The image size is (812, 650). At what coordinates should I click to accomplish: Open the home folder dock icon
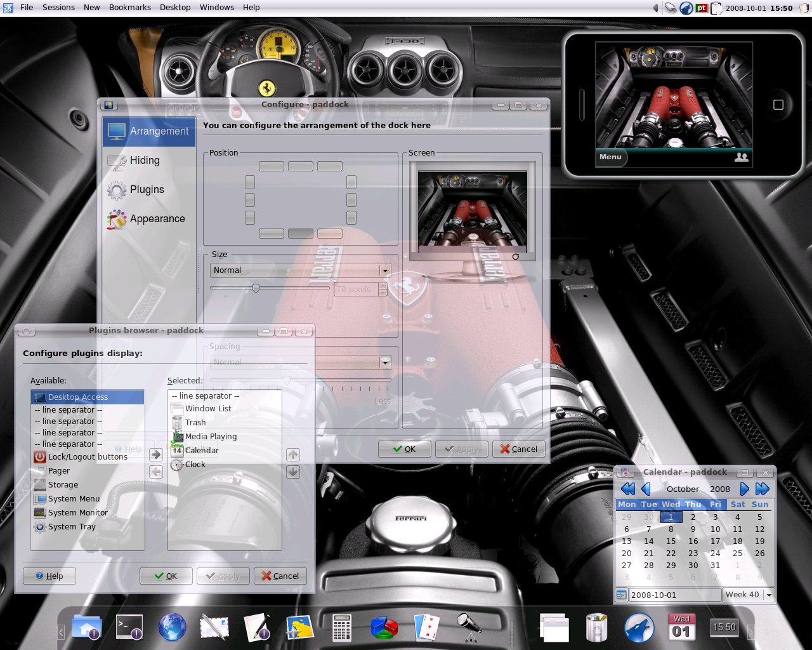86,627
